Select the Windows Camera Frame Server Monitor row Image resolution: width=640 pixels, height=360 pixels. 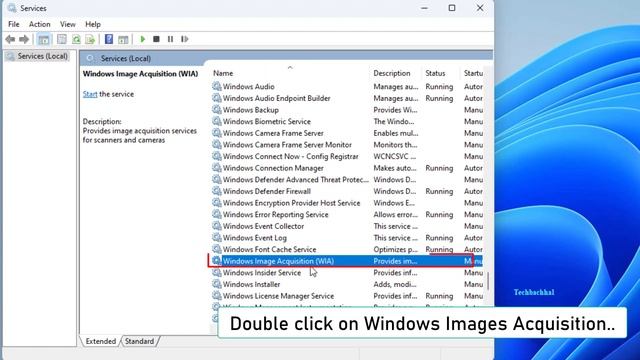point(347,144)
